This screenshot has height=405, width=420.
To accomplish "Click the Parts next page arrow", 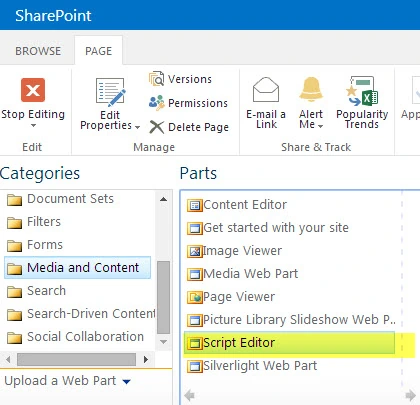I will click(x=411, y=395).
